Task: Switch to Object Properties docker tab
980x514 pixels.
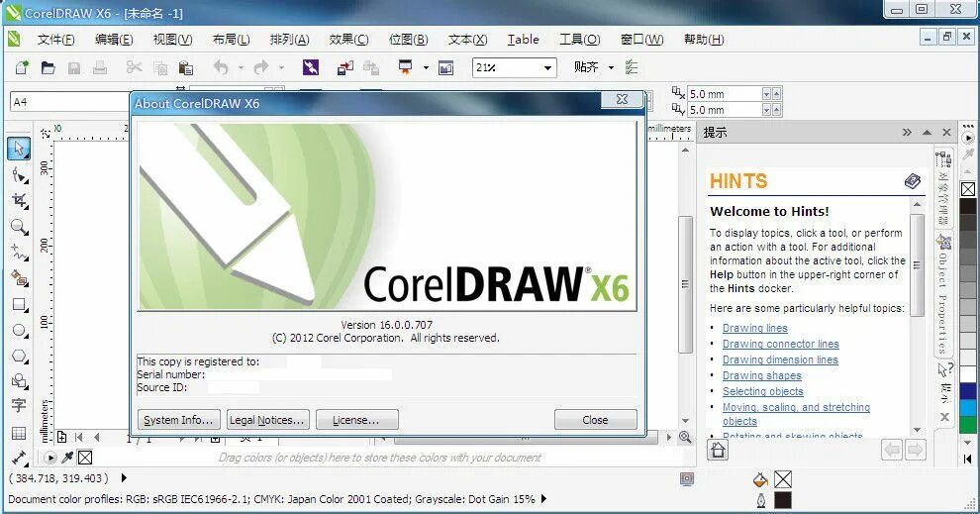Action: point(943,294)
